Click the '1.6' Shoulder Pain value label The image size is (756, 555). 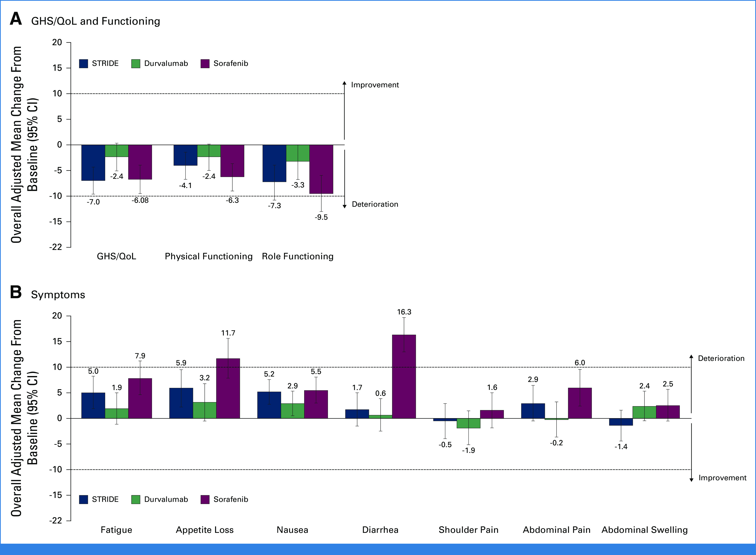point(492,387)
